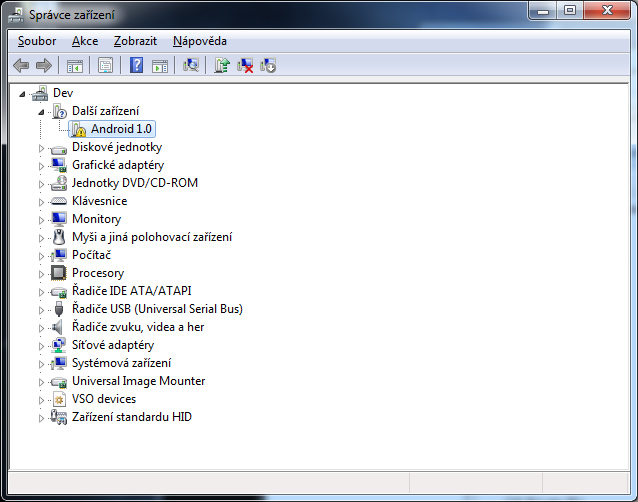The width and height of the screenshot is (638, 502).
Task: Select the Procesory row text
Action: click(x=98, y=273)
